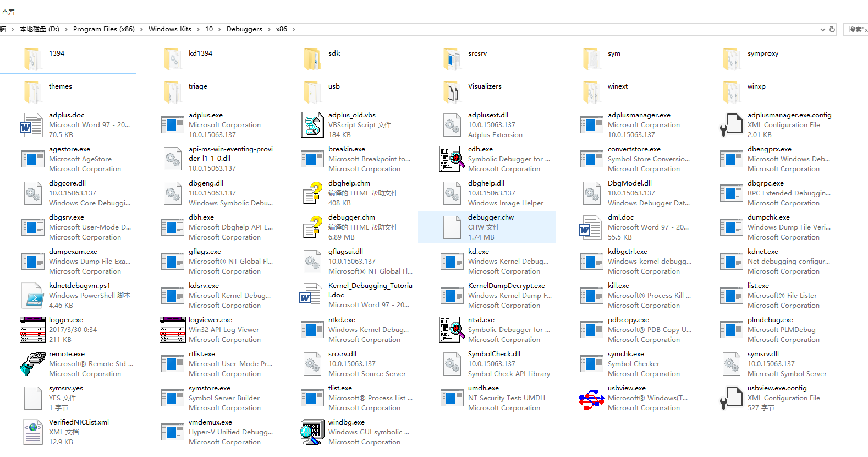The width and height of the screenshot is (868, 457).
Task: Navigate to Debuggers breadcrumb
Action: click(x=244, y=29)
